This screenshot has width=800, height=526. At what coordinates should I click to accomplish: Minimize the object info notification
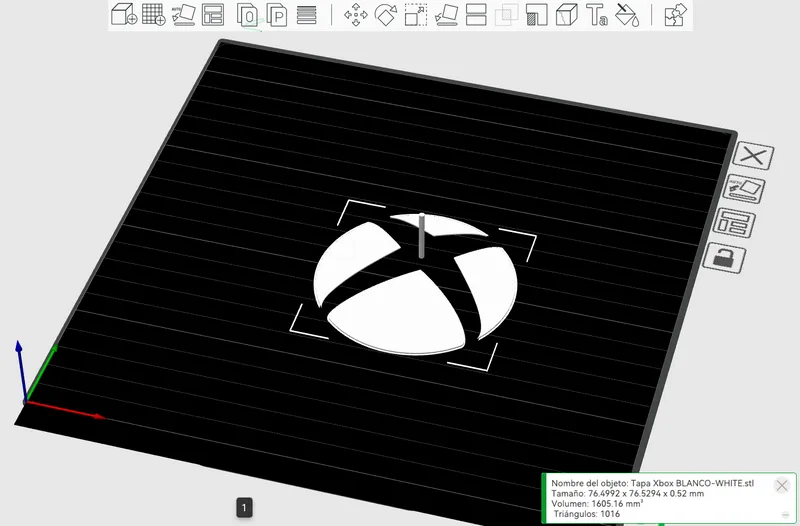click(x=786, y=515)
